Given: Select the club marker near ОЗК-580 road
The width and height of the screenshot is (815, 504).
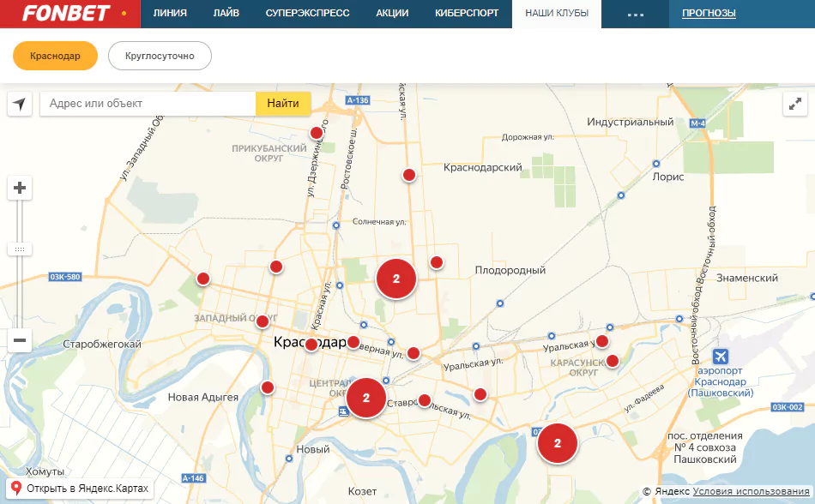Looking at the screenshot, I should 202,279.
